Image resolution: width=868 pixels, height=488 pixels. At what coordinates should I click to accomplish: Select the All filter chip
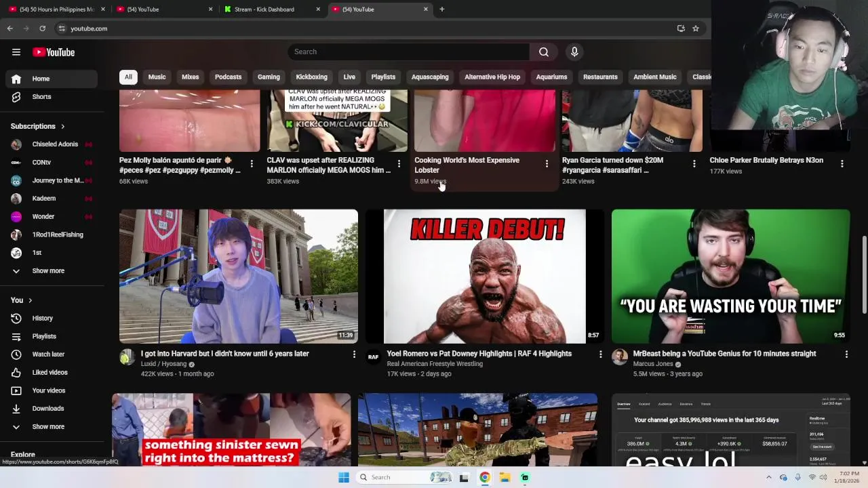[128, 77]
